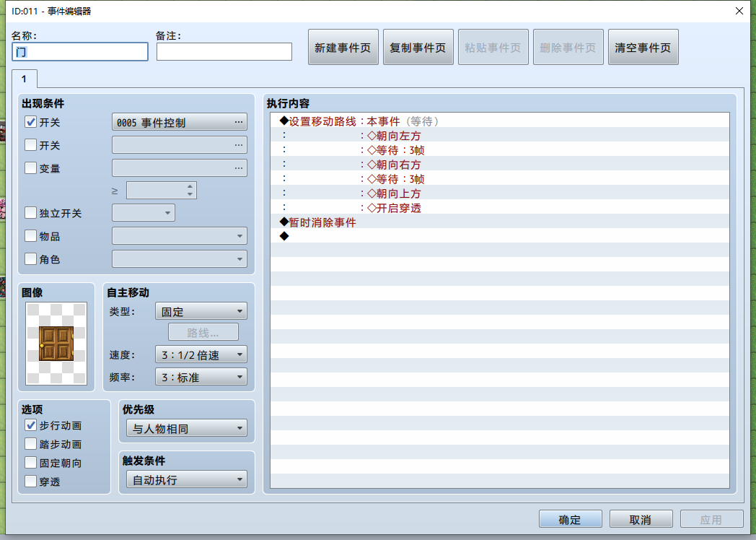Select the 暂时消除事件 command line
Viewport: 756px width, 540px height.
500,222
